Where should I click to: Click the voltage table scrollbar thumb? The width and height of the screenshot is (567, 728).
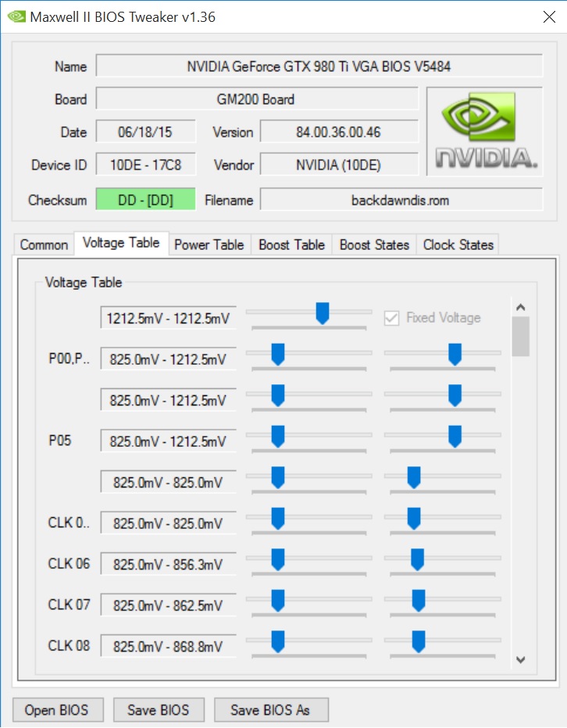521,336
